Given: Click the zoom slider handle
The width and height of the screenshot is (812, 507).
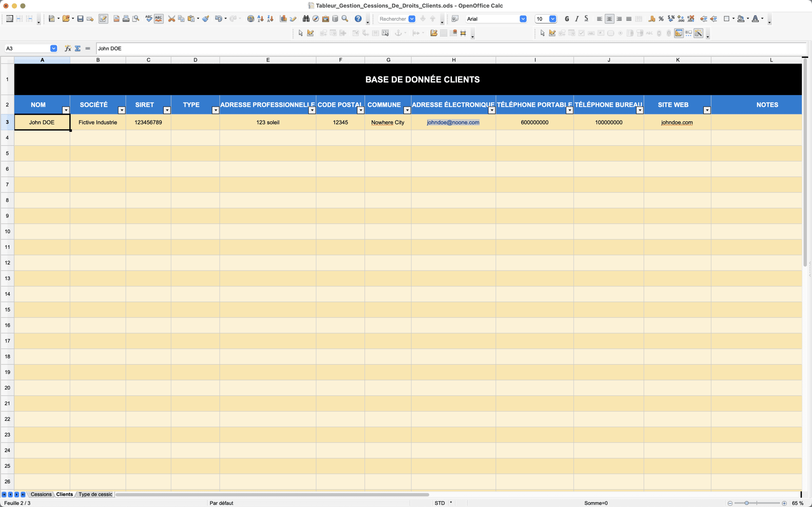Looking at the screenshot, I should click(747, 503).
